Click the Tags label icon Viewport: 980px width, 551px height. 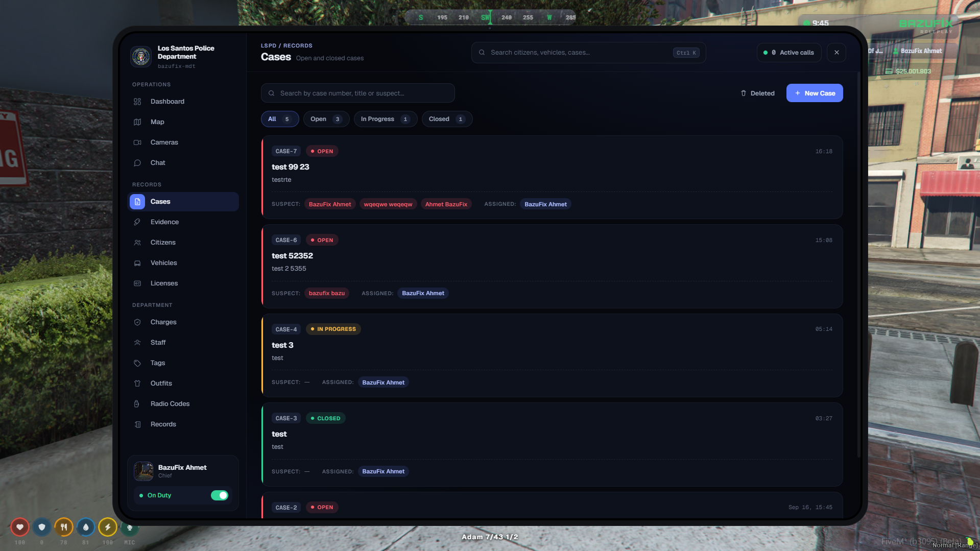[137, 363]
